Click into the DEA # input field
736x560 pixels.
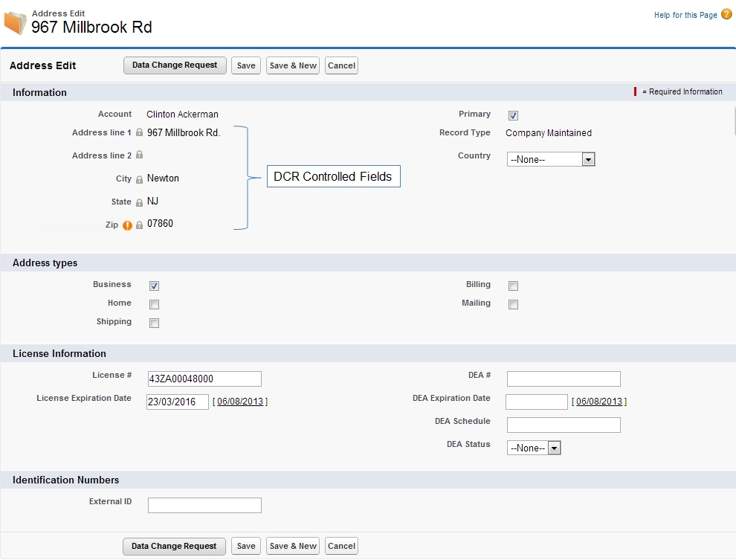click(564, 379)
